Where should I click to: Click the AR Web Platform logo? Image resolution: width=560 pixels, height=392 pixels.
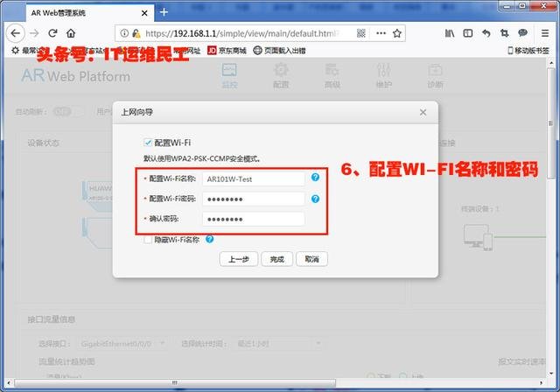(76, 75)
